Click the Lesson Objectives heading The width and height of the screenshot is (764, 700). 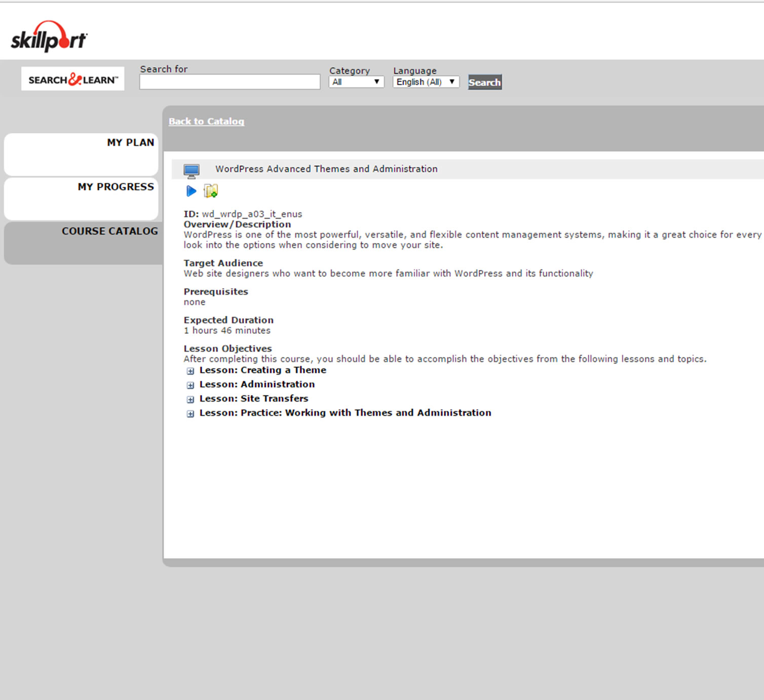pyautogui.click(x=228, y=348)
